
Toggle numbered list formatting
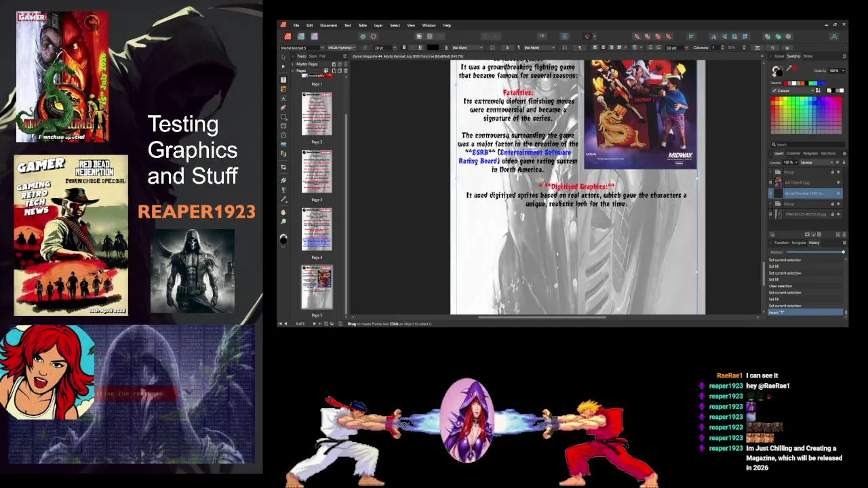(658, 47)
